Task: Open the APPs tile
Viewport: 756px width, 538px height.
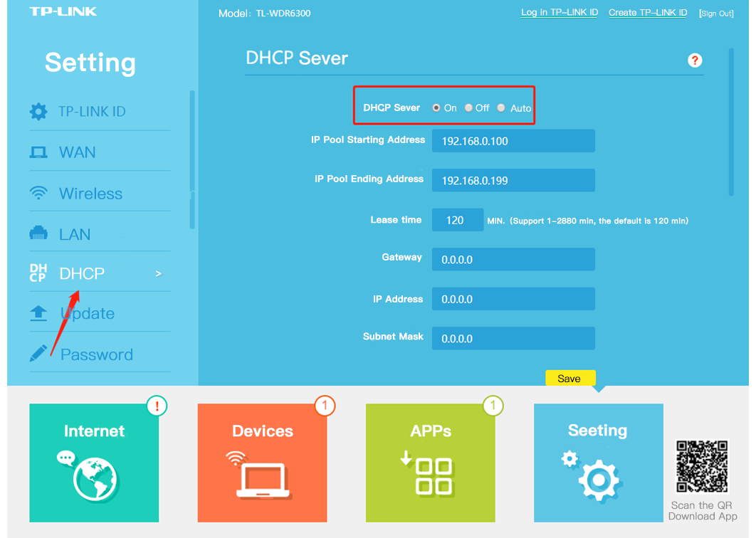Action: tap(431, 463)
